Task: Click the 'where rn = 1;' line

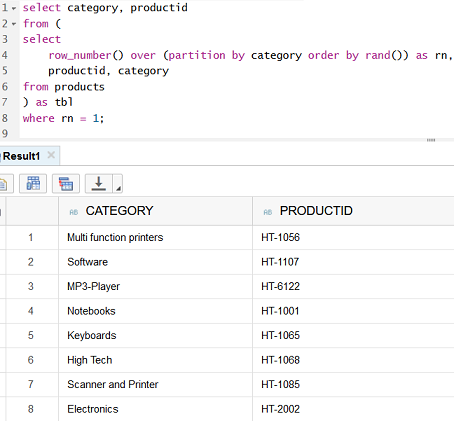Action: point(63,118)
